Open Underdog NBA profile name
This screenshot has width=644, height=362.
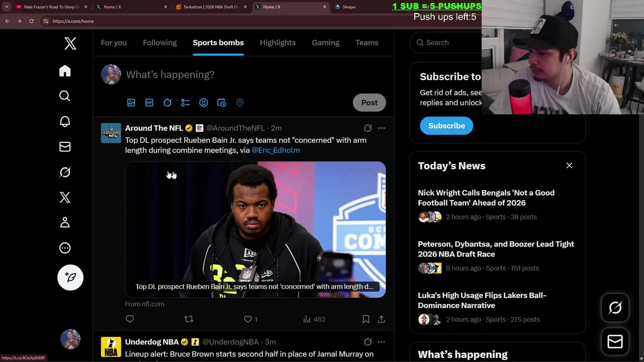pos(152,342)
